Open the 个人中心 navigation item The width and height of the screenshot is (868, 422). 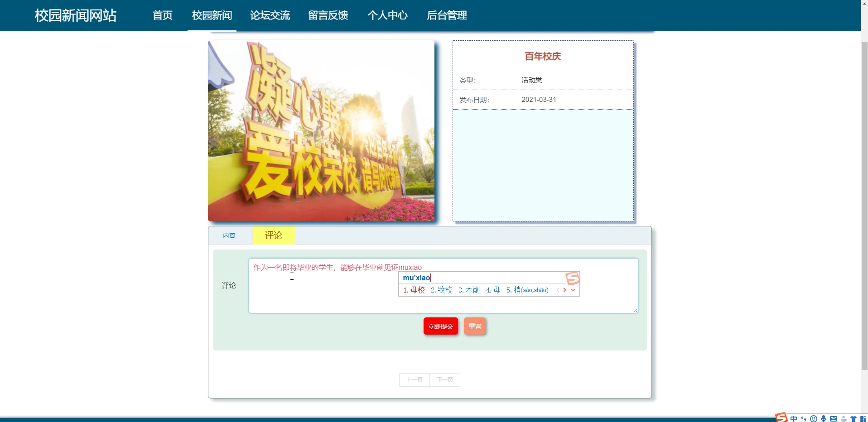(x=388, y=15)
